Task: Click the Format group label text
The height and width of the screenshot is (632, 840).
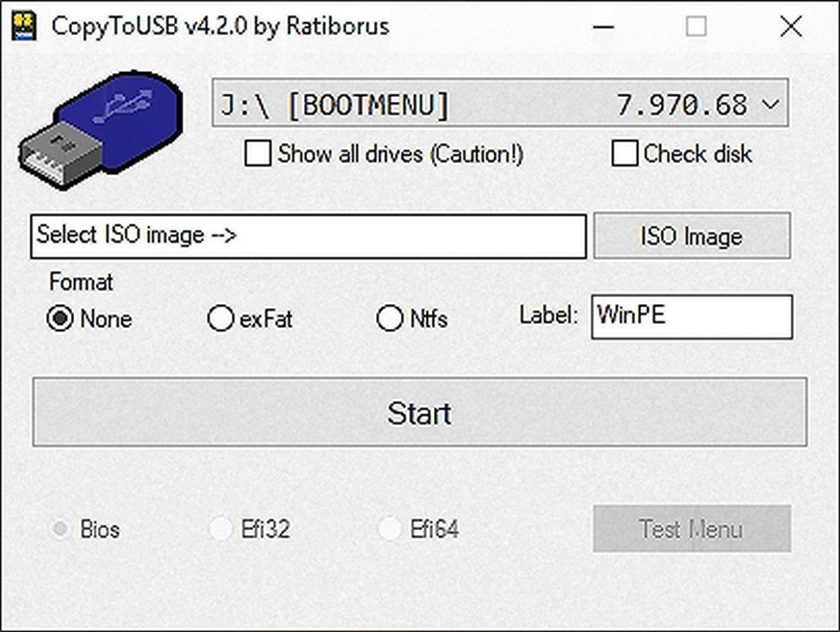Action: [81, 282]
